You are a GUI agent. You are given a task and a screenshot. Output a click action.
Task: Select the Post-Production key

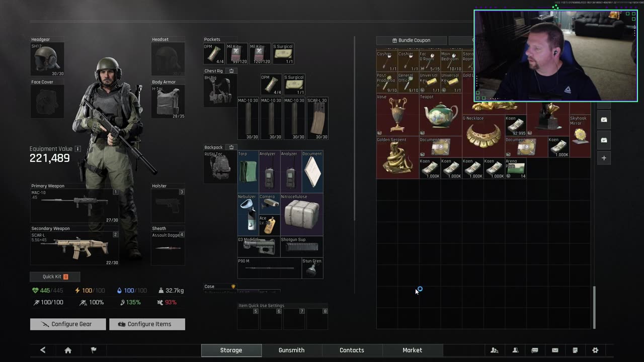387,83
